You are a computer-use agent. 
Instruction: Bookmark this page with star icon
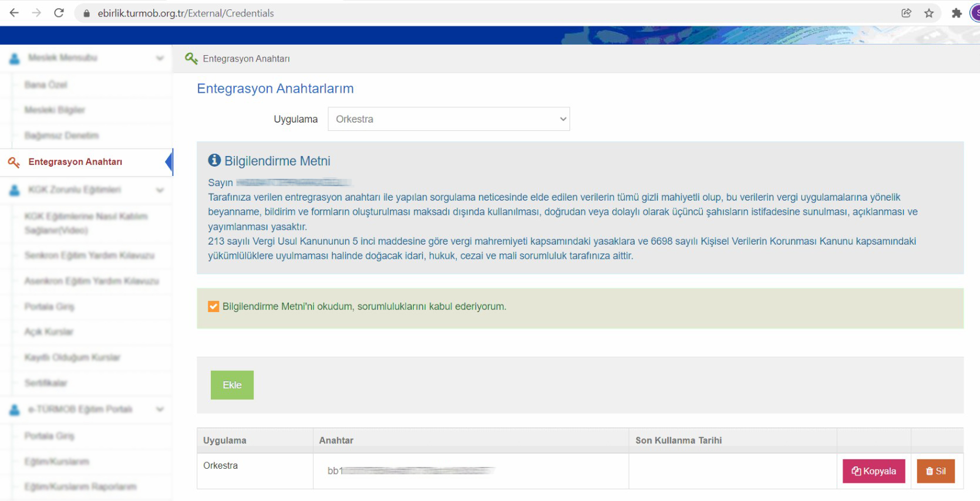point(929,13)
